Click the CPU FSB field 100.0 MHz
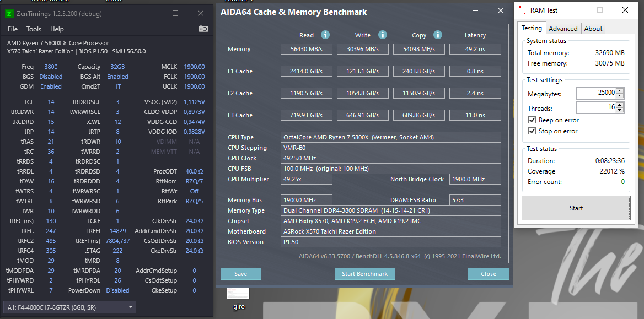The width and height of the screenshot is (644, 319). pos(391,169)
